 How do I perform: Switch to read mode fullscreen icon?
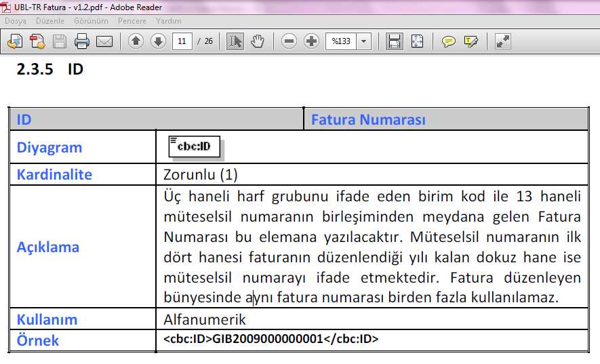point(502,41)
